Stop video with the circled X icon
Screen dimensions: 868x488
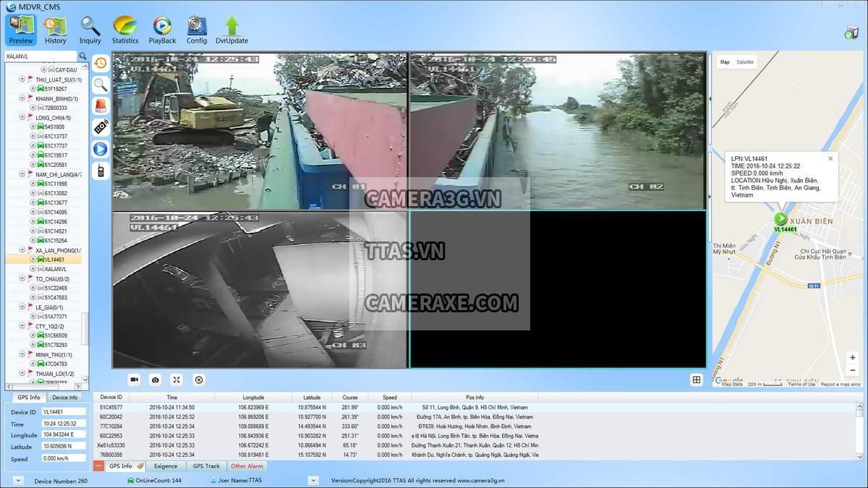tap(199, 380)
